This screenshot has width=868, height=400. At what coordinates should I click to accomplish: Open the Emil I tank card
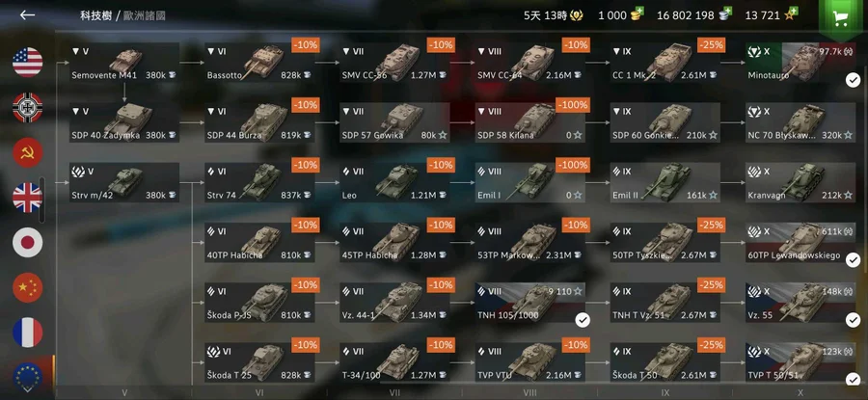point(529,182)
